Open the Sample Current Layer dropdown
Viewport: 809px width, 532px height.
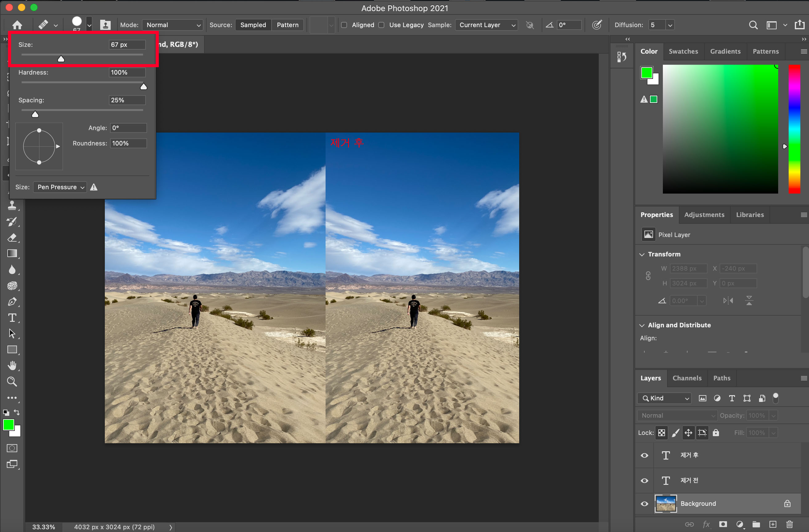[486, 25]
